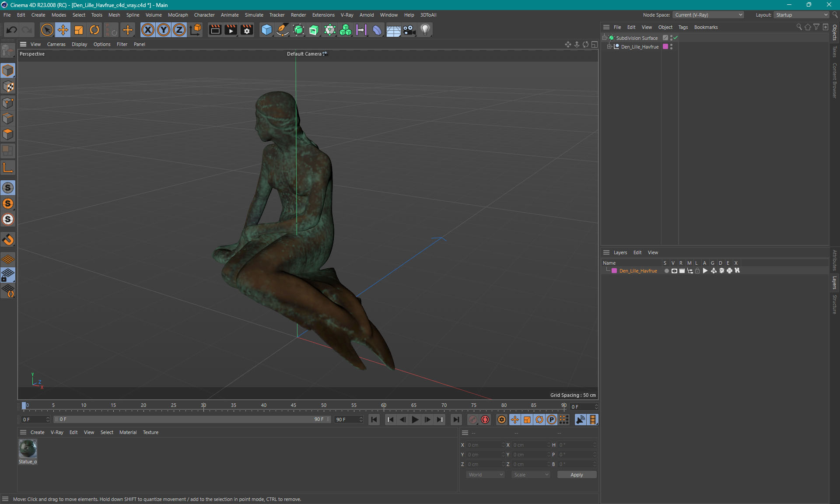This screenshot has width=840, height=504.
Task: Open Scale mode dropdown
Action: pos(531,475)
